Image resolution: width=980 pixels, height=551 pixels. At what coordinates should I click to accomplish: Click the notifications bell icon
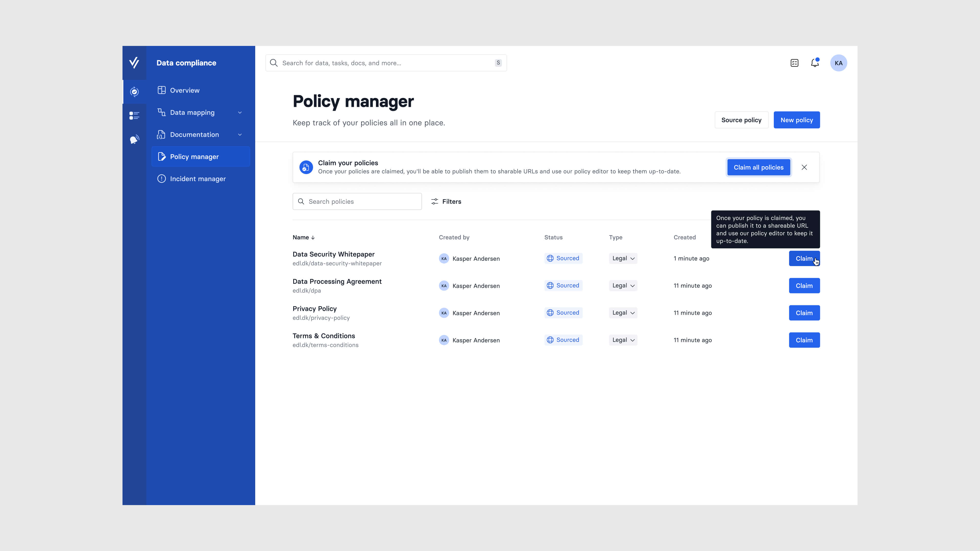point(815,63)
